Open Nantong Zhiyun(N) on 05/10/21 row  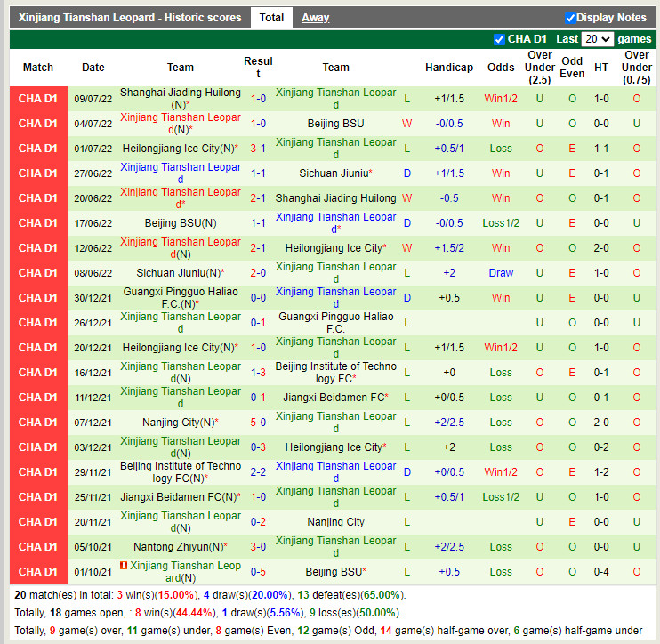coord(181,547)
